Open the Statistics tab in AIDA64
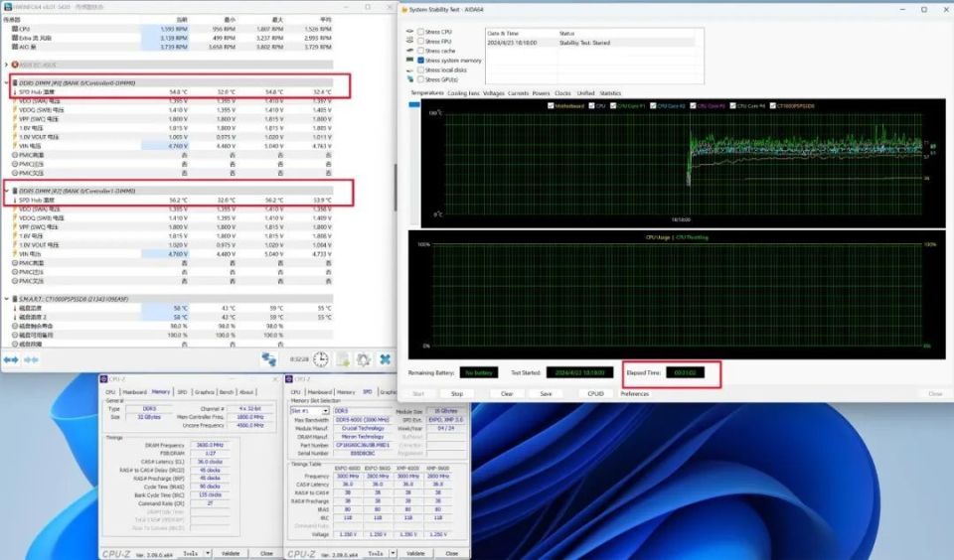Screen dimensions: 954x560 pos(610,93)
